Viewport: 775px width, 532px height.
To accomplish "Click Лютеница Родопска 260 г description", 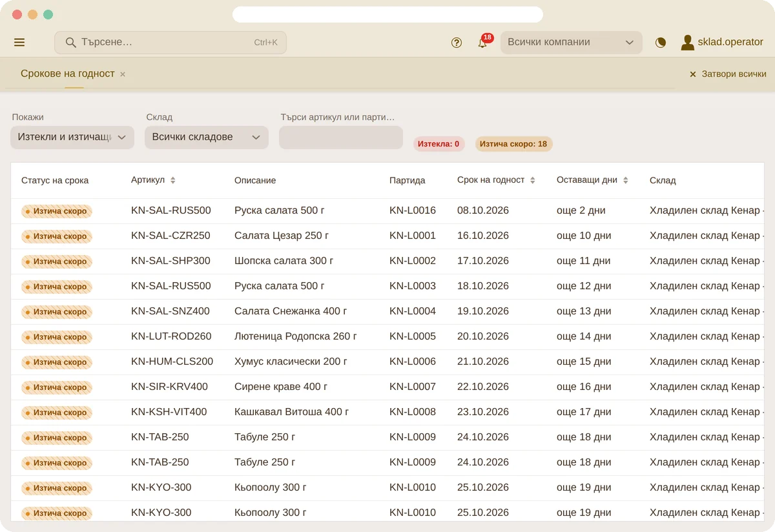I will pyautogui.click(x=296, y=336).
